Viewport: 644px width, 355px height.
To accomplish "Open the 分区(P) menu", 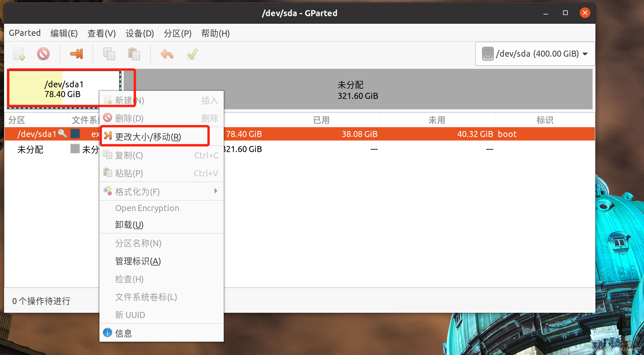I will pyautogui.click(x=177, y=33).
